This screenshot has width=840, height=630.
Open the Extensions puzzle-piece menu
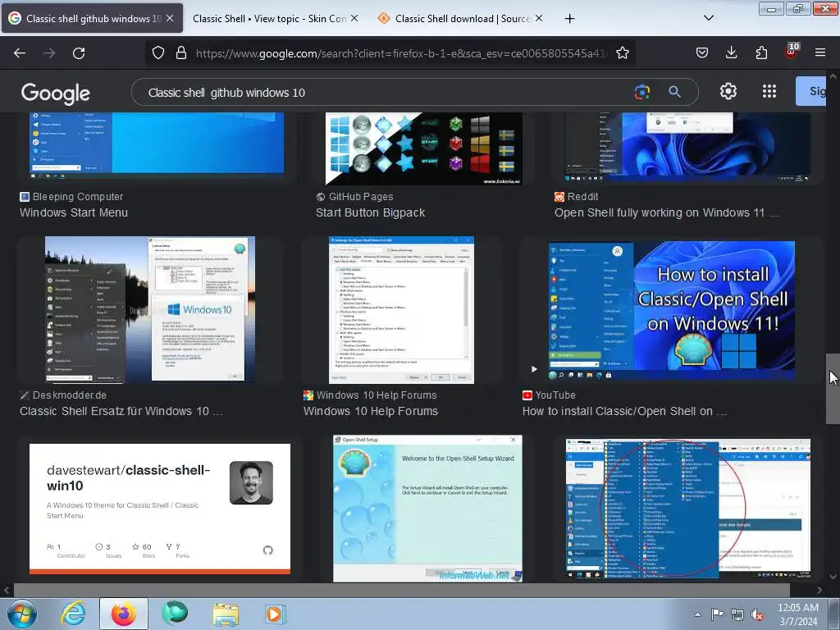tap(761, 52)
